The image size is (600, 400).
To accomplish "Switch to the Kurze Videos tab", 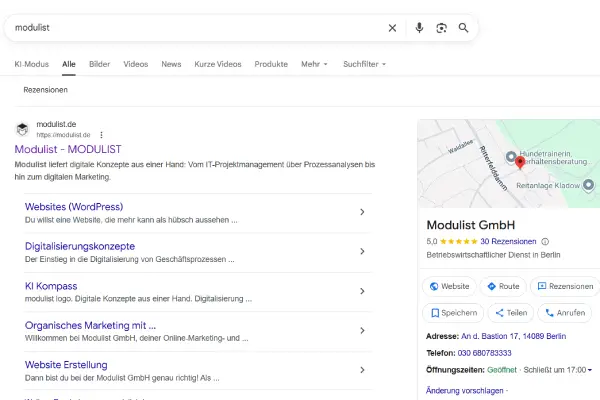I will pyautogui.click(x=218, y=64).
